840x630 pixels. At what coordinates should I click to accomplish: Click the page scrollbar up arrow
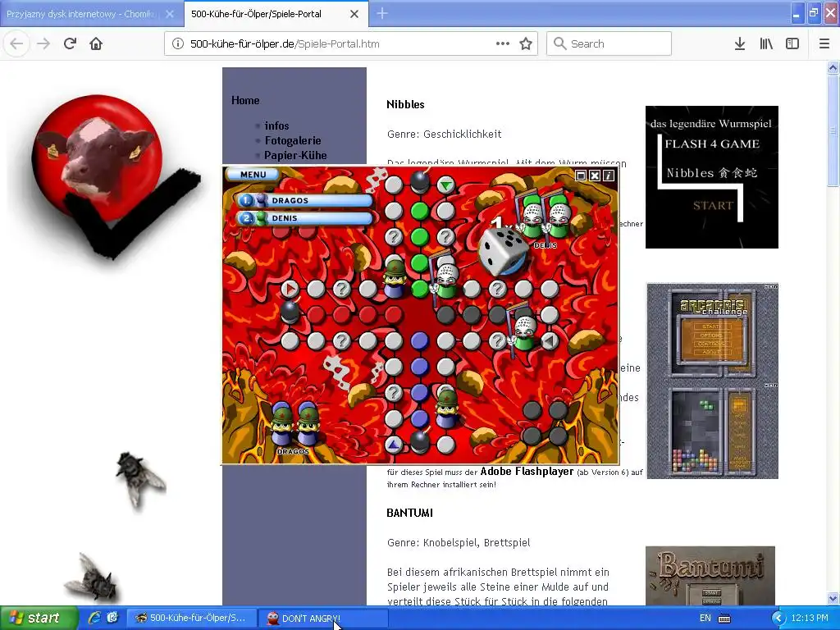coord(833,67)
